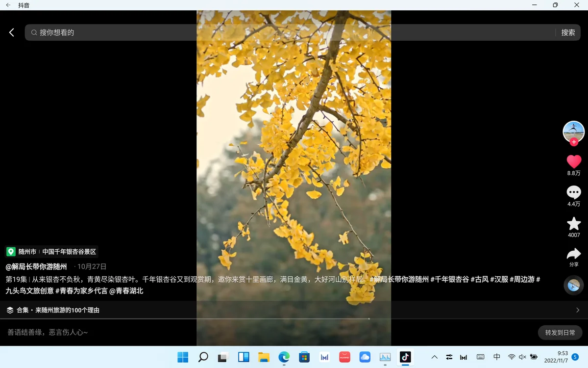
Task: Launch Microsoft Edge from the taskbar
Action: 284,357
